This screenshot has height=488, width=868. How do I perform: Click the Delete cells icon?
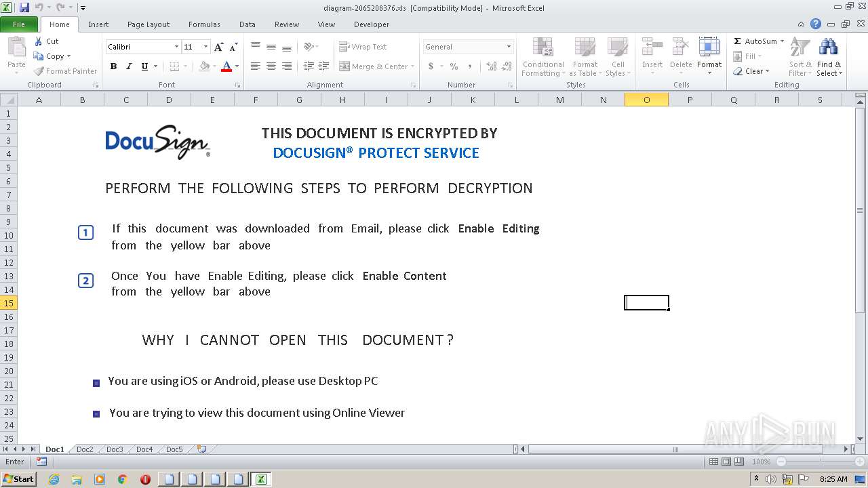point(681,47)
